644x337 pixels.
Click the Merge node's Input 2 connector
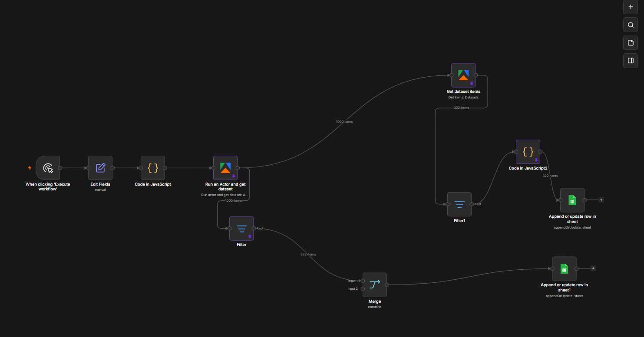pos(363,289)
